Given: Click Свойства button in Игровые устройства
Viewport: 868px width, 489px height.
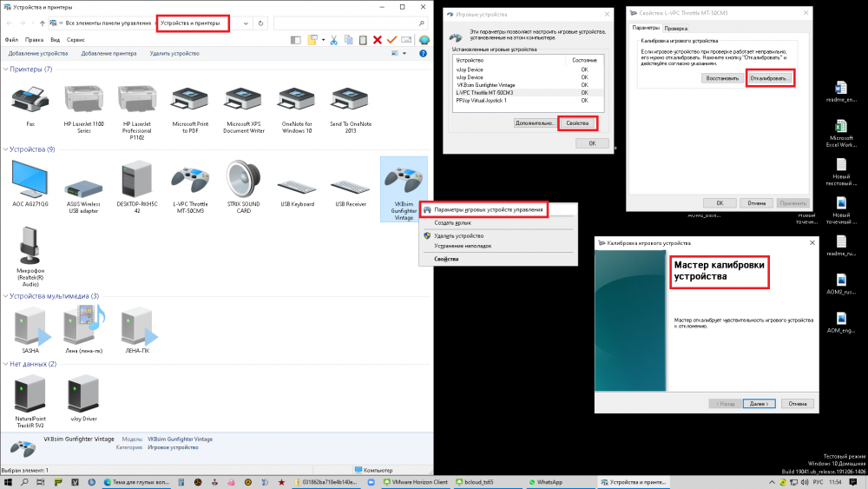Looking at the screenshot, I should [x=577, y=123].
